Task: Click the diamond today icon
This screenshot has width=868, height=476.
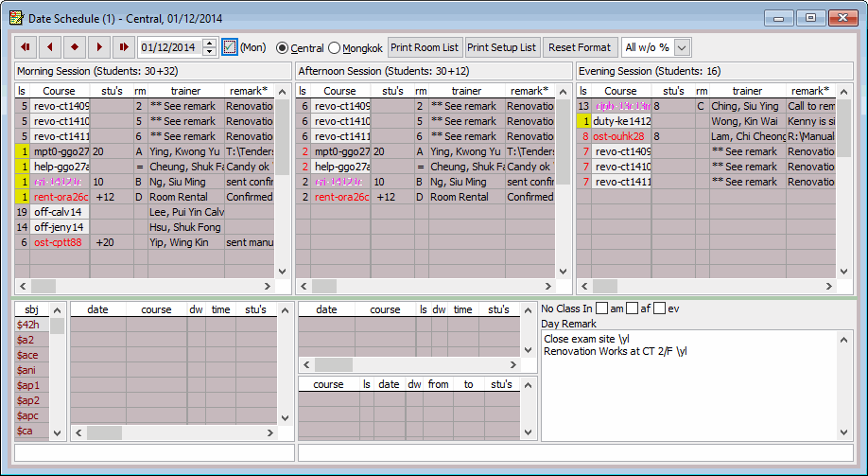Action: click(75, 47)
